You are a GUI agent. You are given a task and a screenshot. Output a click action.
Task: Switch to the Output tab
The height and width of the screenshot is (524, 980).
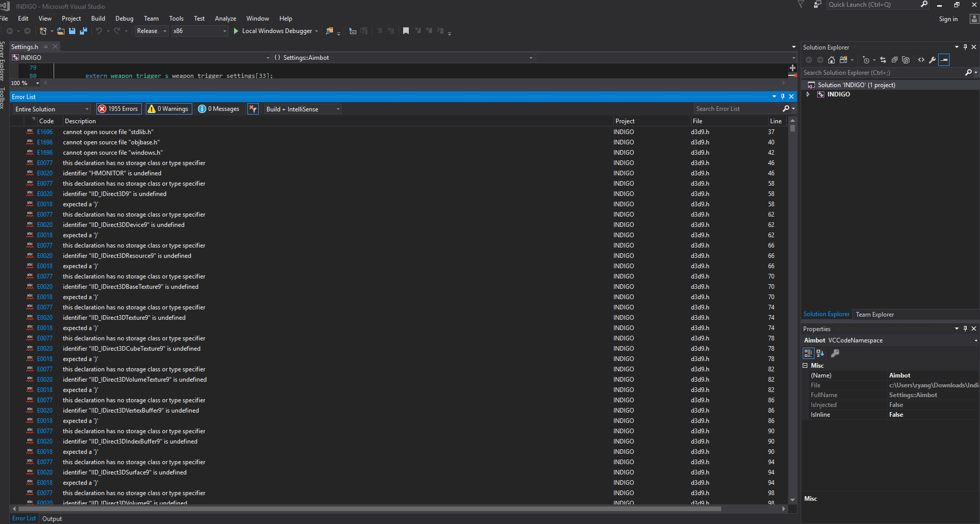52,519
